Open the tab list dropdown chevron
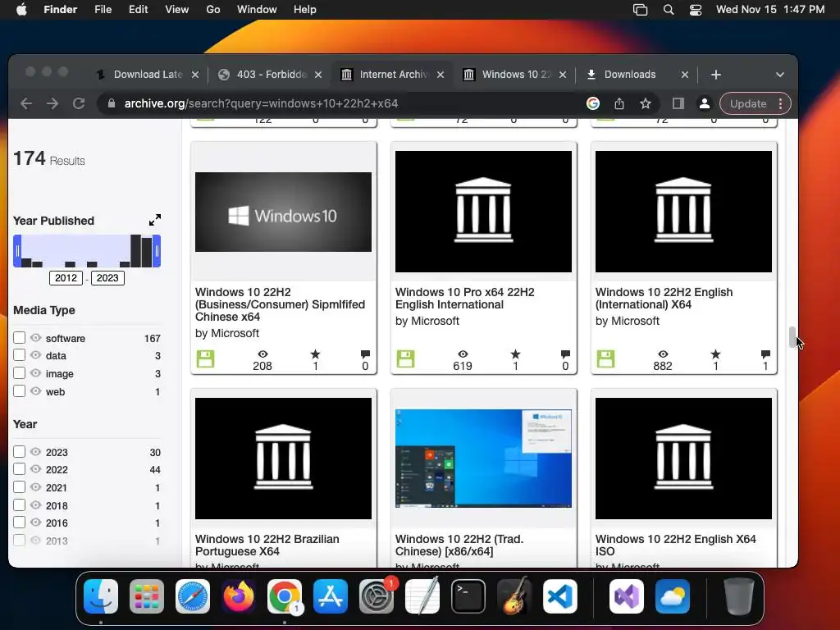This screenshot has width=840, height=630. (x=780, y=75)
